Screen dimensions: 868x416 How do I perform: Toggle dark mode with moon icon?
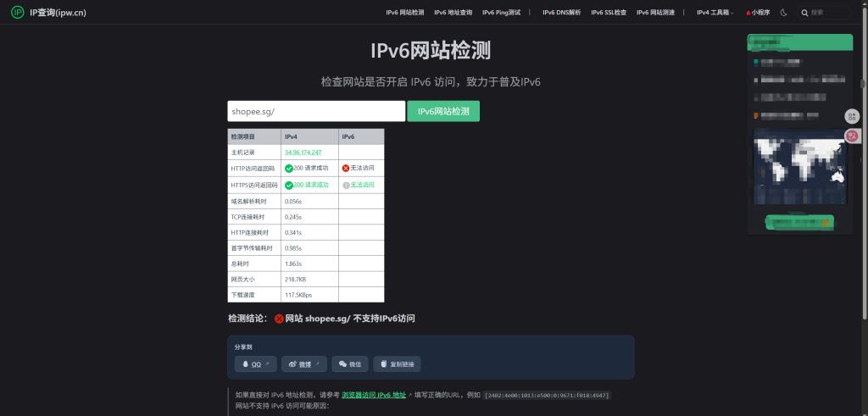(784, 13)
